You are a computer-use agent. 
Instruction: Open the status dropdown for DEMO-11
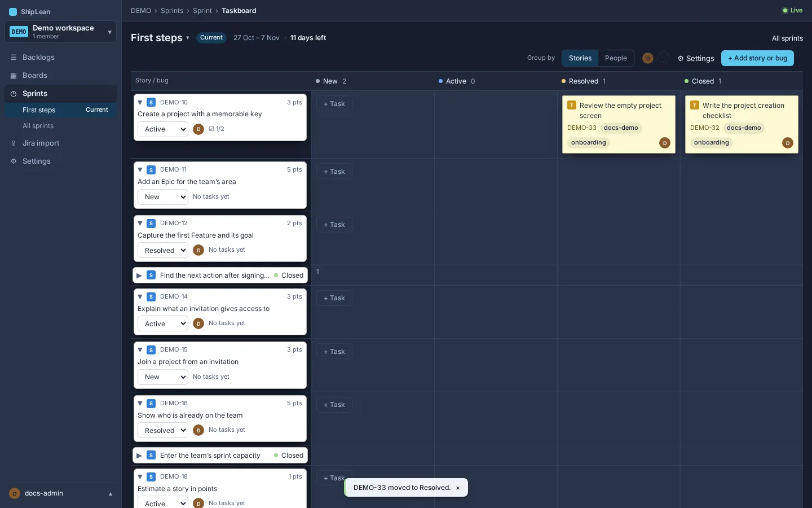(x=163, y=197)
